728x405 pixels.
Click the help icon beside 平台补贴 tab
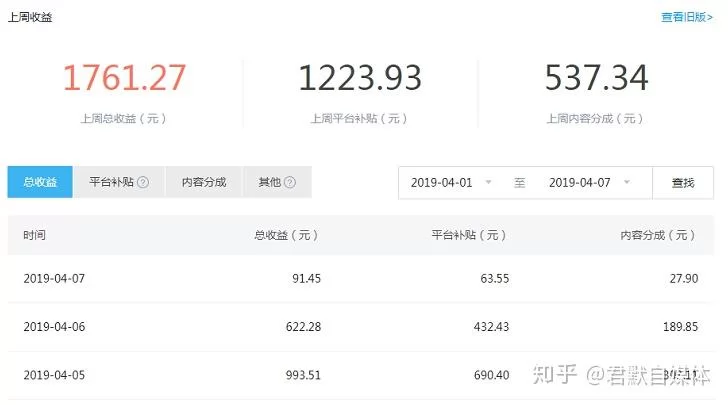[143, 183]
